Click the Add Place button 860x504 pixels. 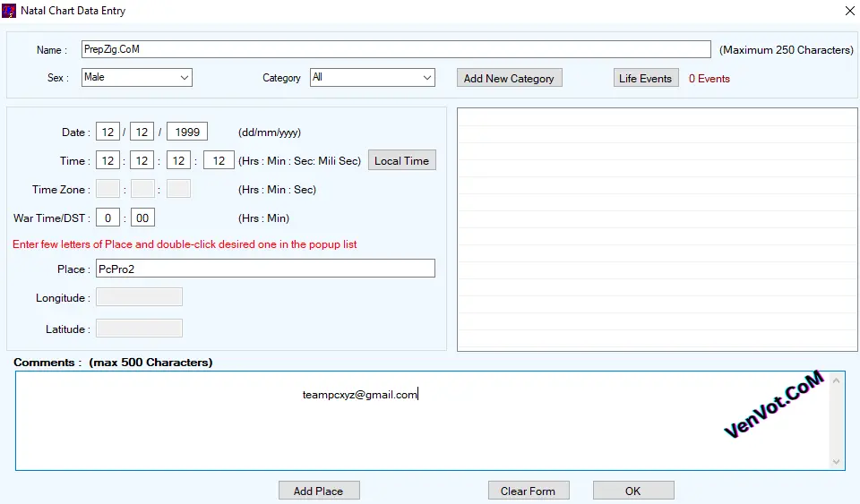click(319, 491)
